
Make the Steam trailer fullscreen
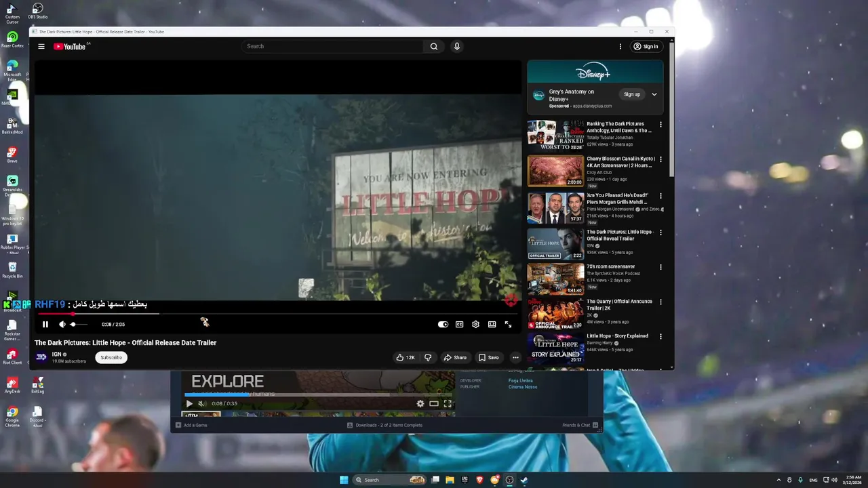tap(448, 403)
